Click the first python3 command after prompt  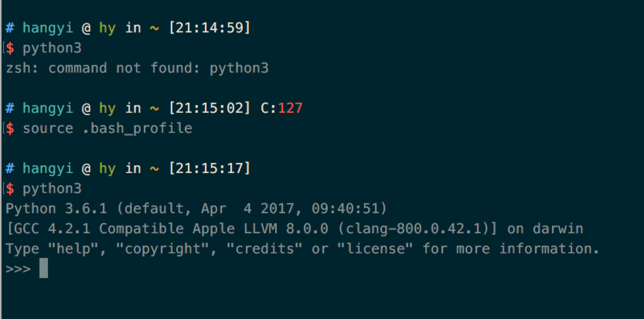coord(52,48)
